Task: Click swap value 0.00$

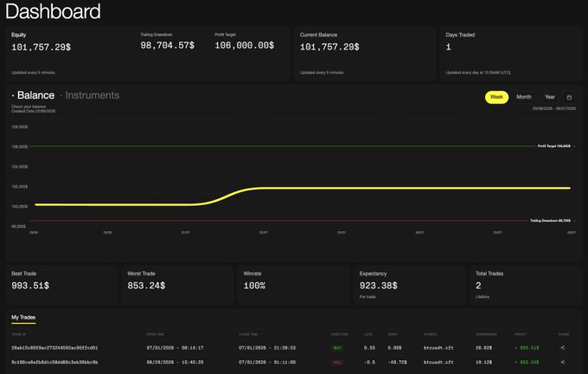Action: pos(394,348)
